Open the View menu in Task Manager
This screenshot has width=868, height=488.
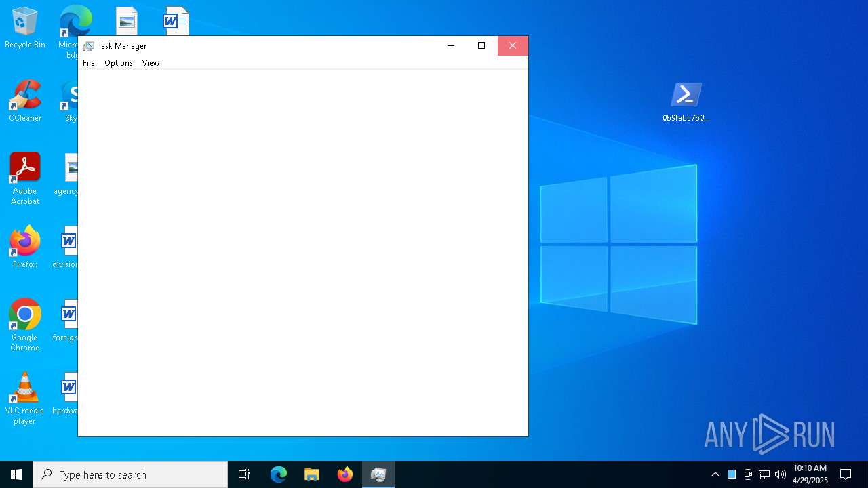tap(151, 63)
